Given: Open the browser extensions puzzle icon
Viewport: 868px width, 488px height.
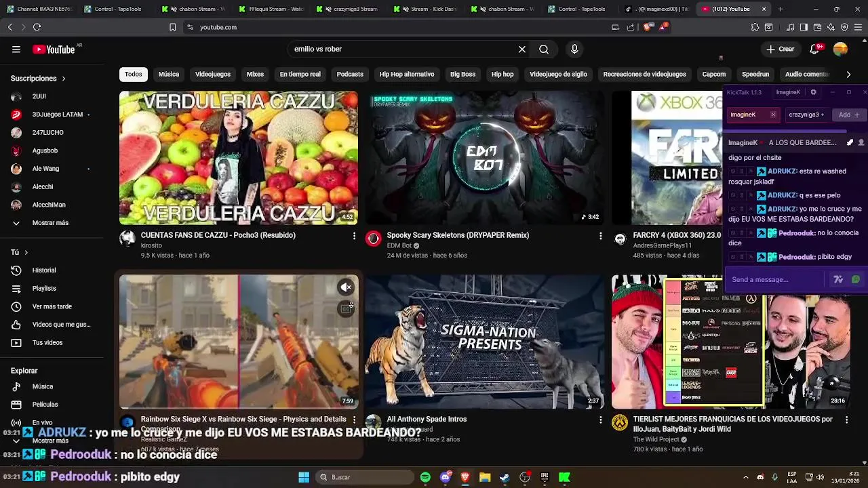Looking at the screenshot, I should [755, 27].
